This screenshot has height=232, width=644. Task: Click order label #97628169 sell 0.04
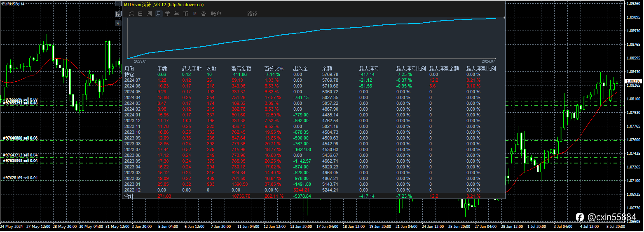click(20, 178)
